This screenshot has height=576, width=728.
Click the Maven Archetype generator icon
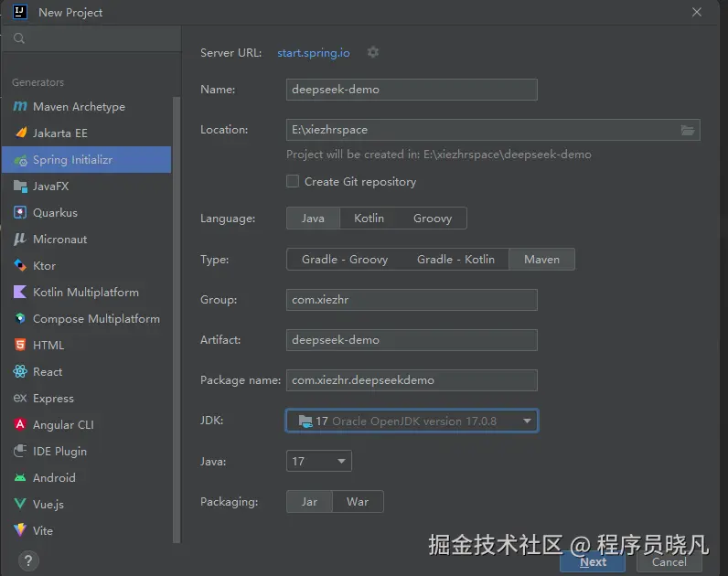[x=20, y=106]
